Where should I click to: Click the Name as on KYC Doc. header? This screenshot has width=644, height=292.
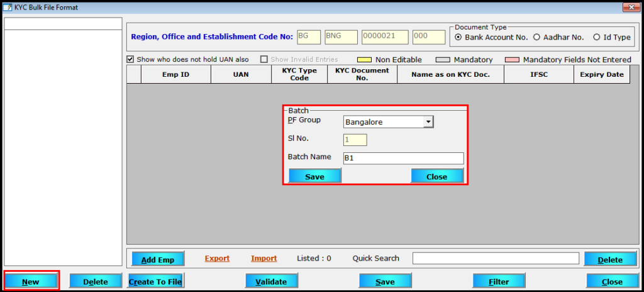pyautogui.click(x=450, y=74)
